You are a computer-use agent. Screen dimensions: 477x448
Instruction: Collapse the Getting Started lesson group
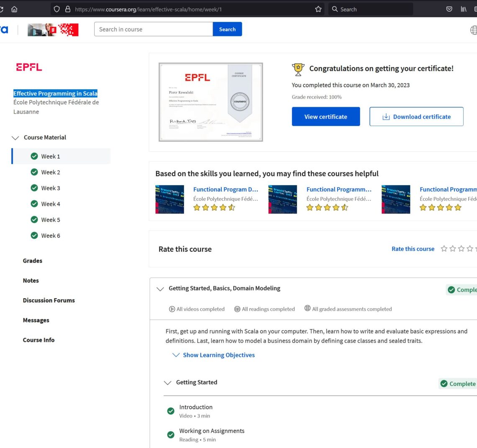[168, 383]
